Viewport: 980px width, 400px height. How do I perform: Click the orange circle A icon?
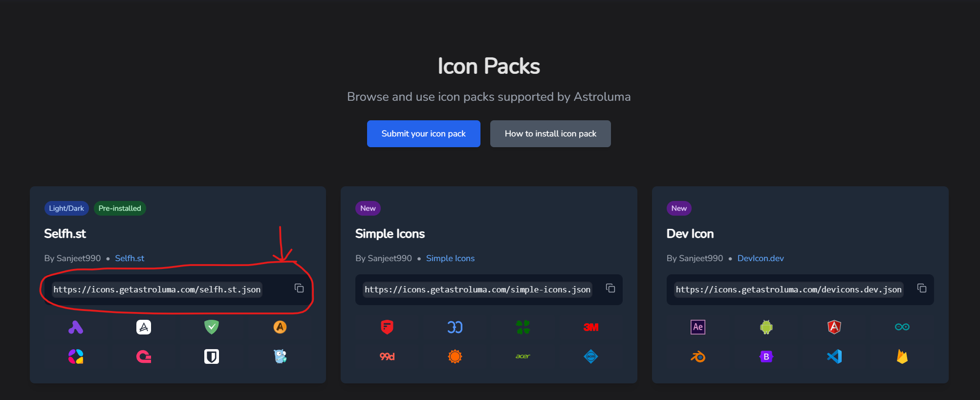click(280, 327)
